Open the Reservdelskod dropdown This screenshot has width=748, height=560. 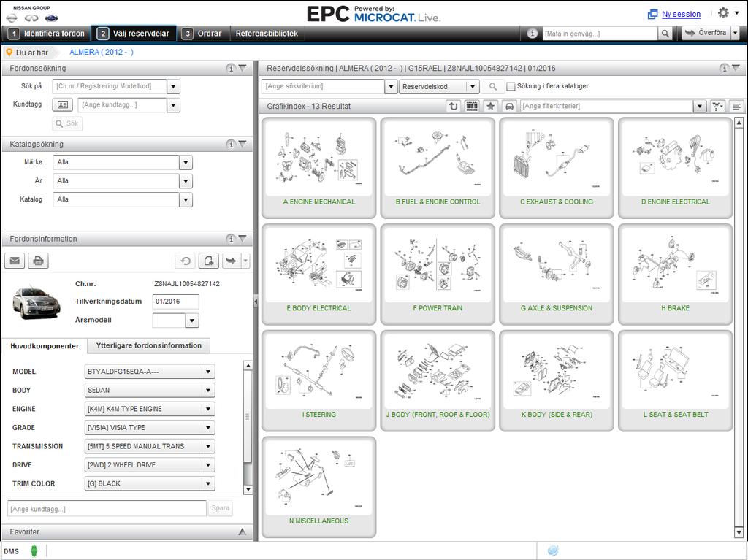point(472,86)
